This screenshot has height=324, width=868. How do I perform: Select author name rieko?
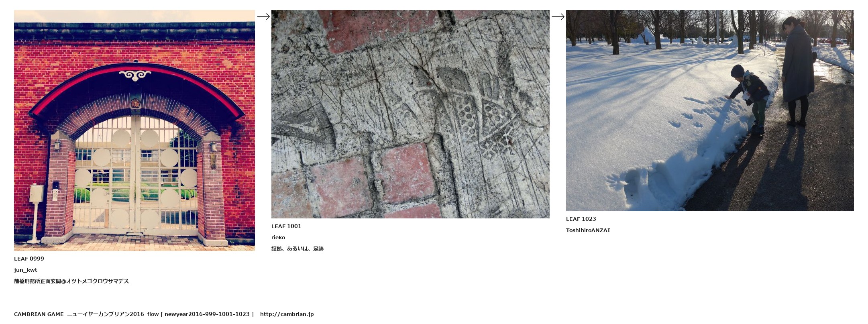tap(278, 237)
